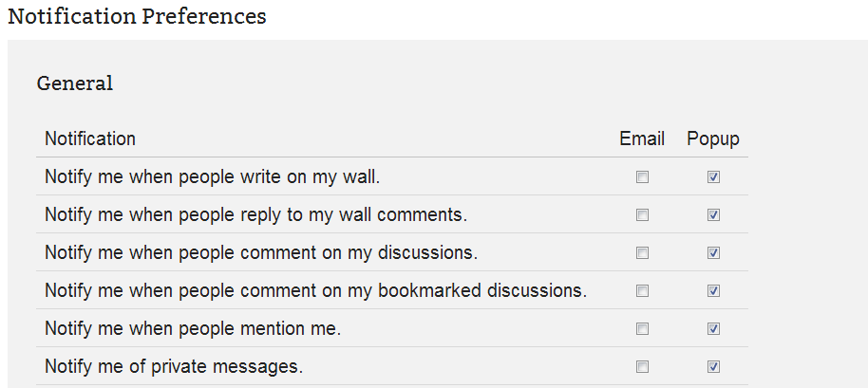Image resolution: width=868 pixels, height=388 pixels.
Task: Enable email for wall post notifications
Action: 643,177
